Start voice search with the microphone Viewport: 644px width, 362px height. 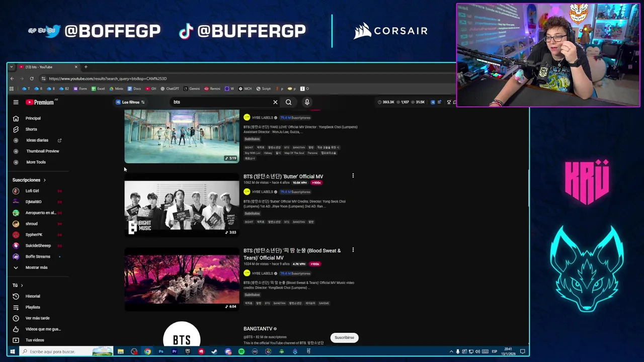click(307, 102)
